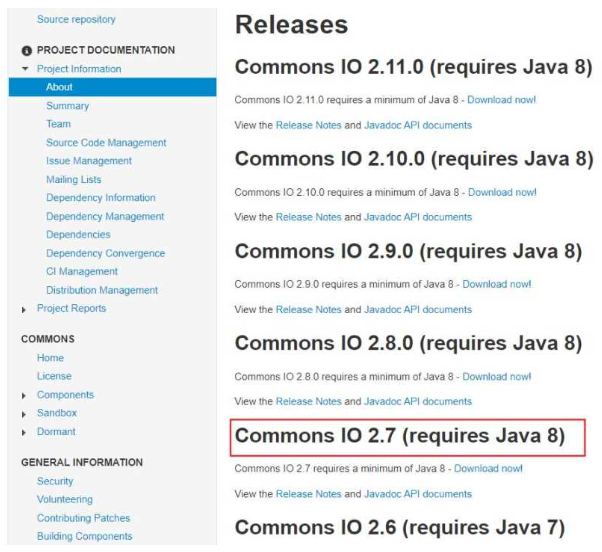This screenshot has width=602, height=552.
Task: Select the About menu item
Action: click(59, 87)
